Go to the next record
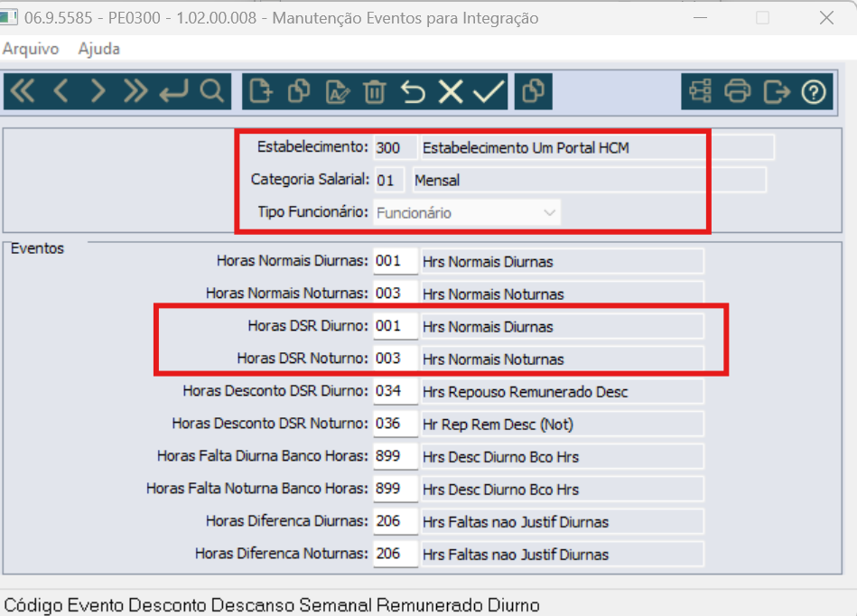 pos(98,91)
